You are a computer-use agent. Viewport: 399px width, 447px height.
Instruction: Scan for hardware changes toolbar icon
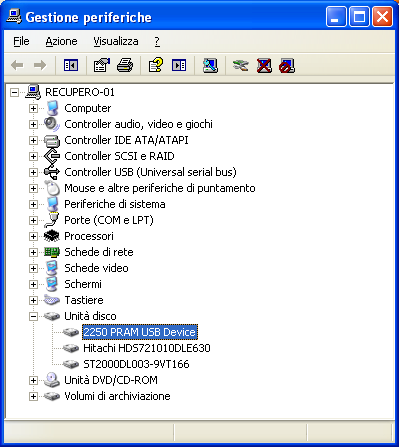pos(210,65)
